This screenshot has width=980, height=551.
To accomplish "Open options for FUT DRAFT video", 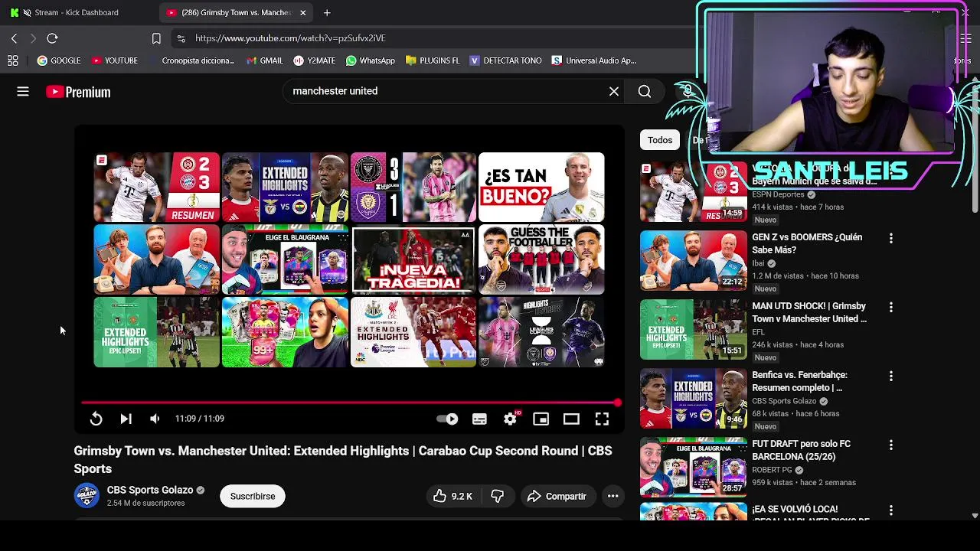I will coord(890,445).
